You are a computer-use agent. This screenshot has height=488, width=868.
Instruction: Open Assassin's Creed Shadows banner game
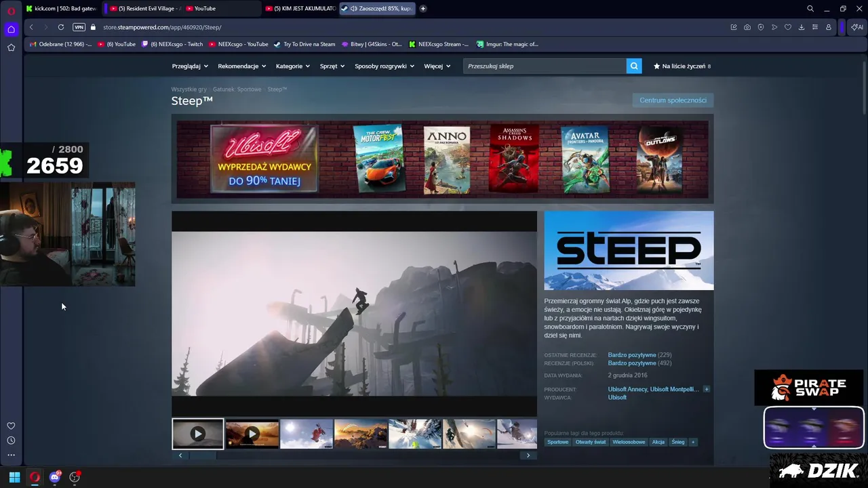coord(514,159)
